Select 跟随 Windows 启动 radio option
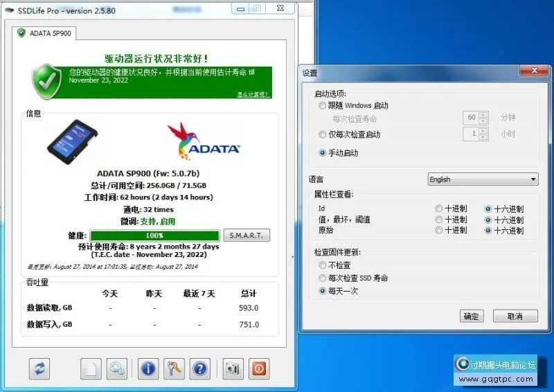 tap(323, 106)
